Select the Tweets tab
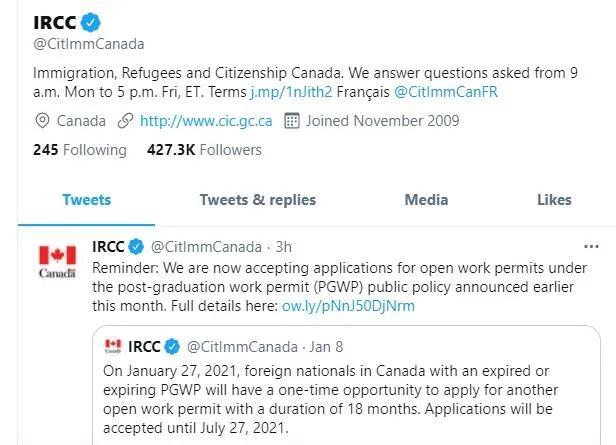 pyautogui.click(x=86, y=200)
